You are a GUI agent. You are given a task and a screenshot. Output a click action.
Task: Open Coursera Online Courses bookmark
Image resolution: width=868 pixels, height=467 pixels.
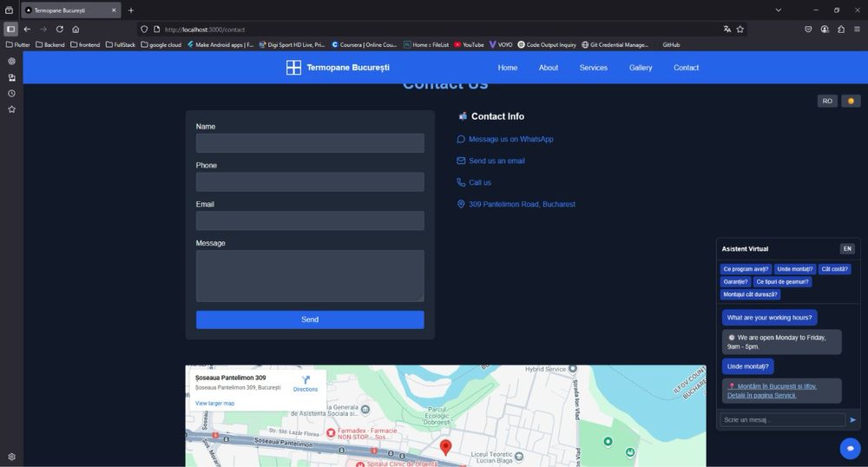coord(365,45)
